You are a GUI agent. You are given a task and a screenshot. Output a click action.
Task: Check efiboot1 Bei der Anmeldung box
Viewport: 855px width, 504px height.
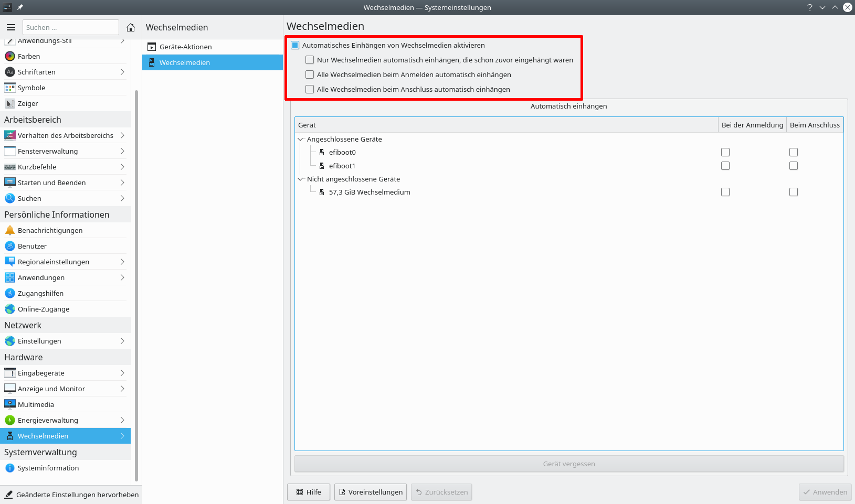725,166
